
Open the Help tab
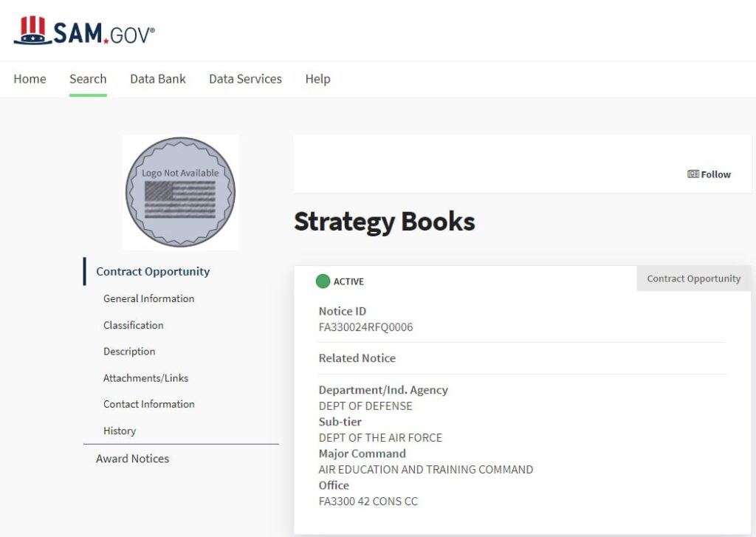pyautogui.click(x=317, y=78)
